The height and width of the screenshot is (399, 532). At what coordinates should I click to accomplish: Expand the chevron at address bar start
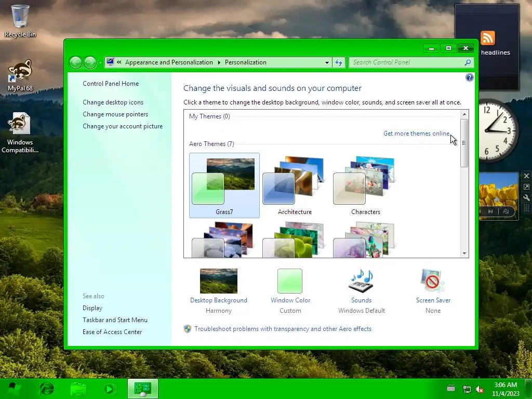click(119, 62)
